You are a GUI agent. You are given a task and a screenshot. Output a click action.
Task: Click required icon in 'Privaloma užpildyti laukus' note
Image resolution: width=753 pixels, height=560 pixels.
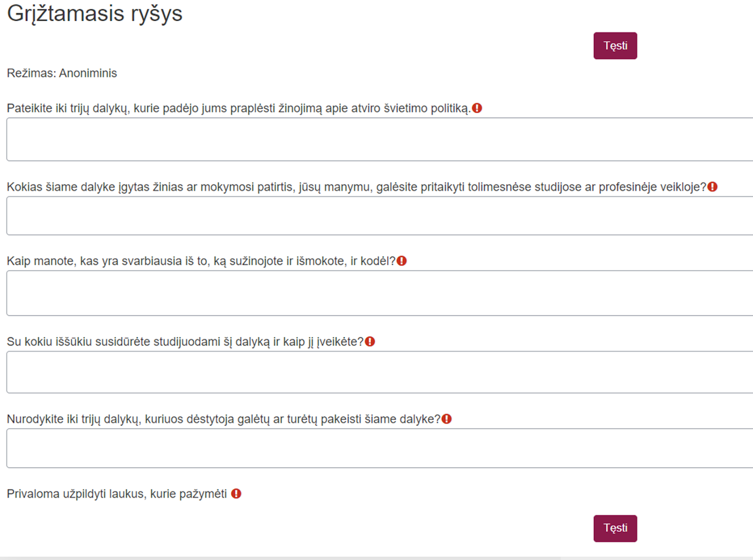pyautogui.click(x=236, y=494)
